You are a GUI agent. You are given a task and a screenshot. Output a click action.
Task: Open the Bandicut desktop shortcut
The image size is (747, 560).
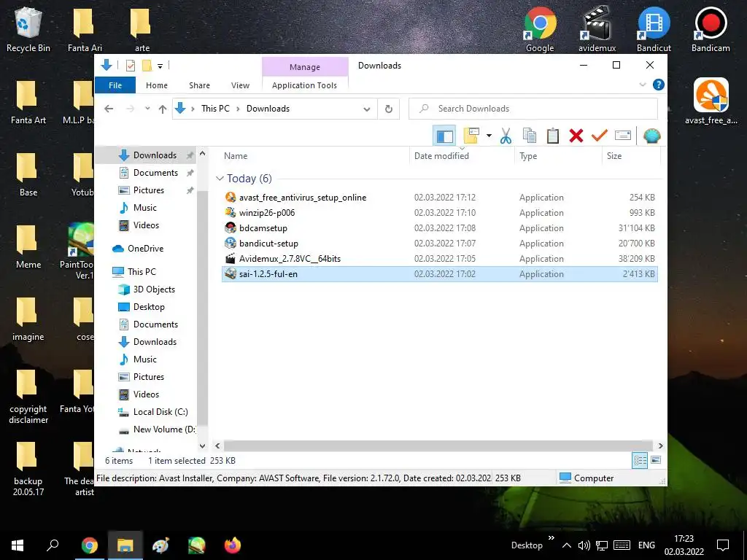click(x=654, y=29)
